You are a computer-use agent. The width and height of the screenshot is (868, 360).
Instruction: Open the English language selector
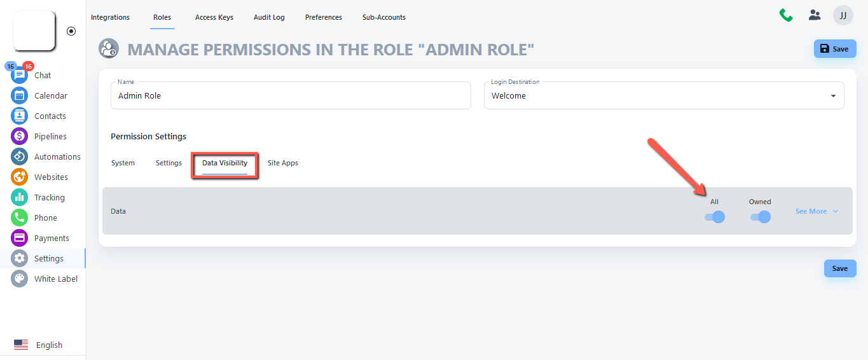pos(39,345)
